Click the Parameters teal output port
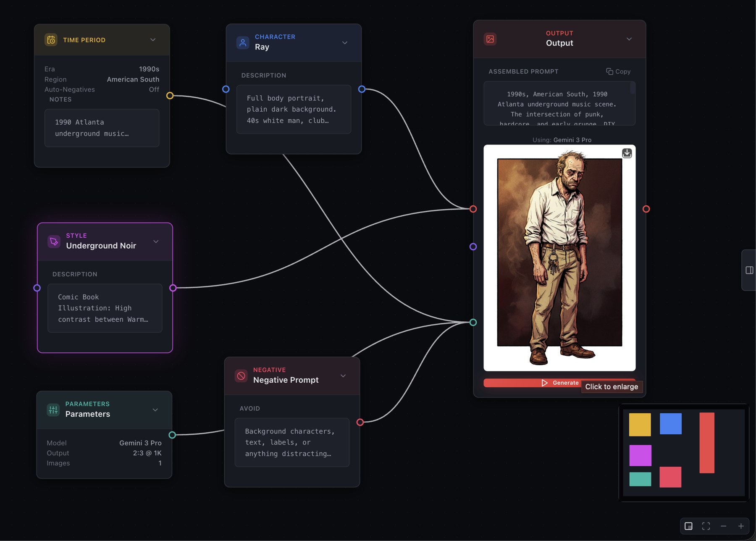The width and height of the screenshot is (756, 541). (x=172, y=435)
